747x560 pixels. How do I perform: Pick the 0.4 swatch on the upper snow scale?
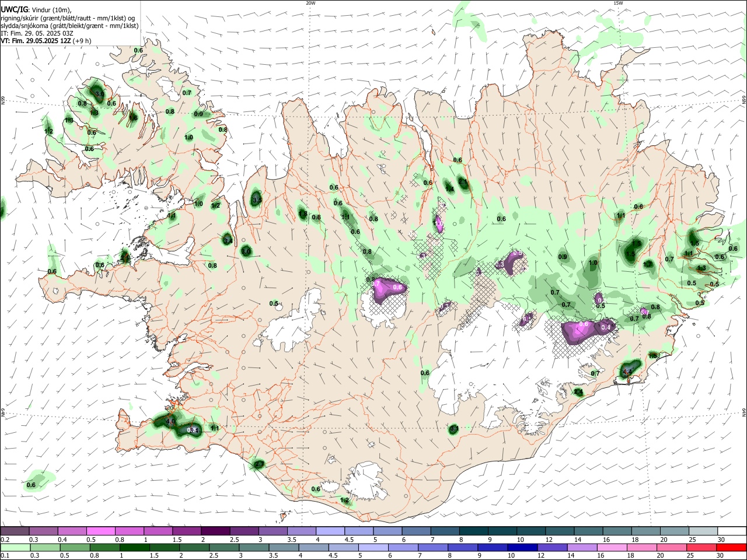tap(72, 531)
